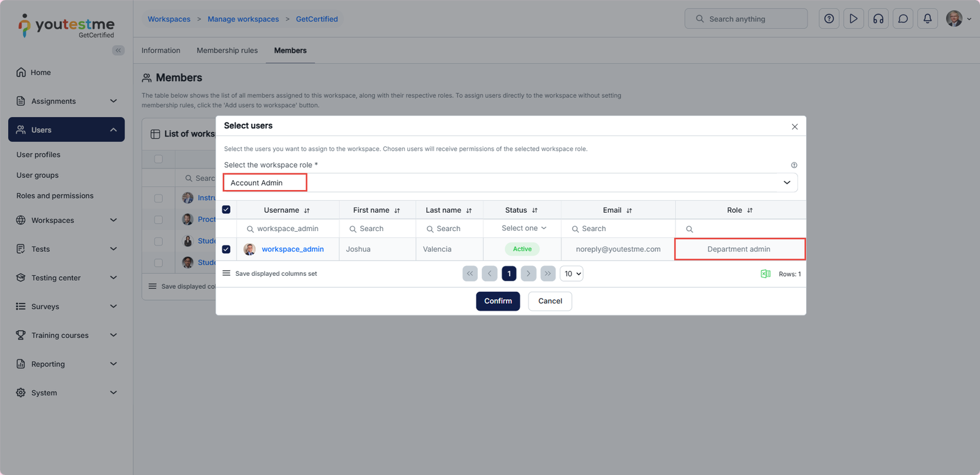Uncheck the workspace_admin row checkbox
Screen dimensions: 980x475
[x=226, y=249]
